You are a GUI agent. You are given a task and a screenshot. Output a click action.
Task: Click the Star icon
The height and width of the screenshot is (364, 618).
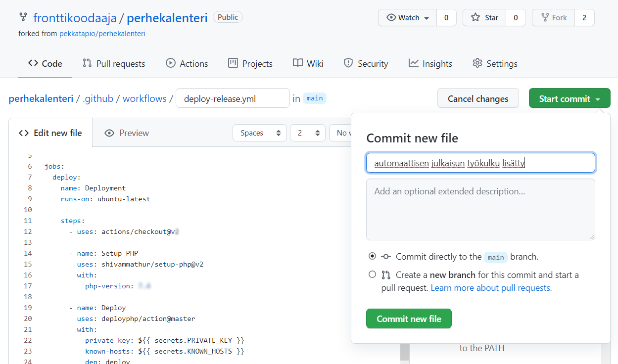(x=475, y=17)
